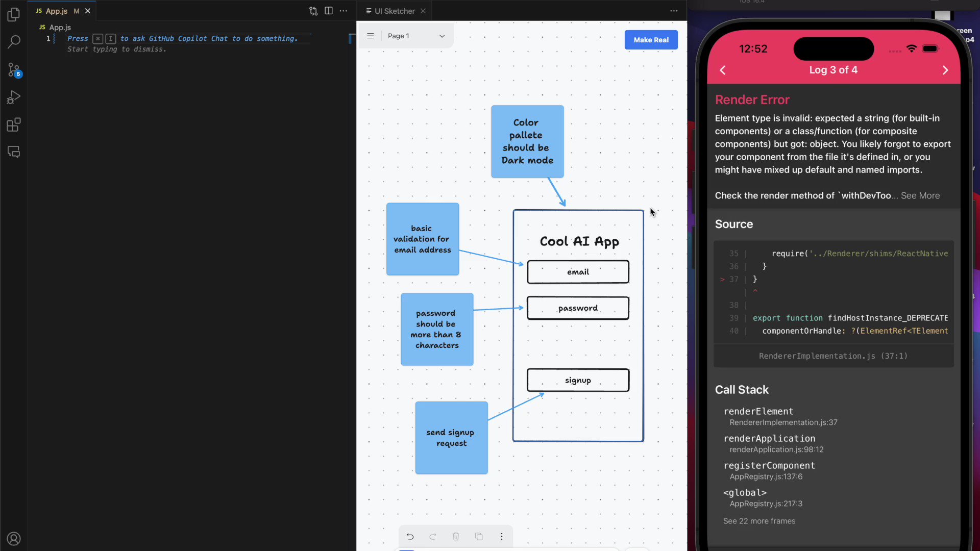Click the signup input field in mockup
980x551 pixels.
point(577,380)
